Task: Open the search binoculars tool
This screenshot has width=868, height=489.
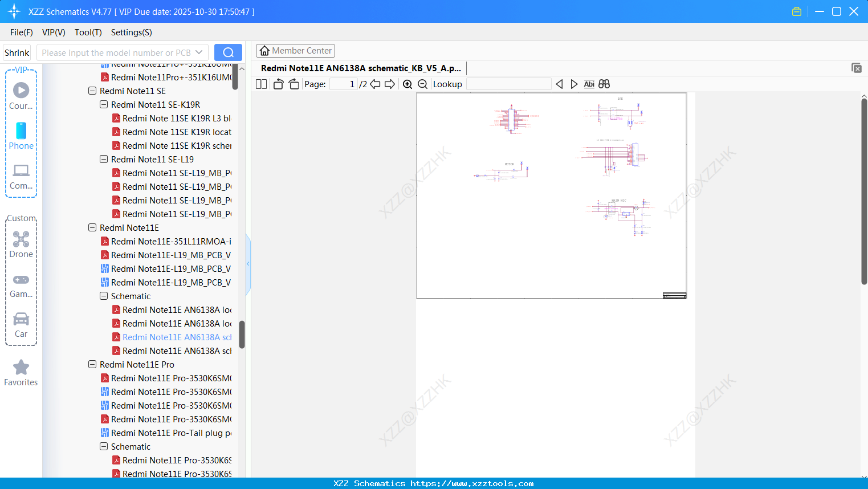Action: tap(604, 84)
